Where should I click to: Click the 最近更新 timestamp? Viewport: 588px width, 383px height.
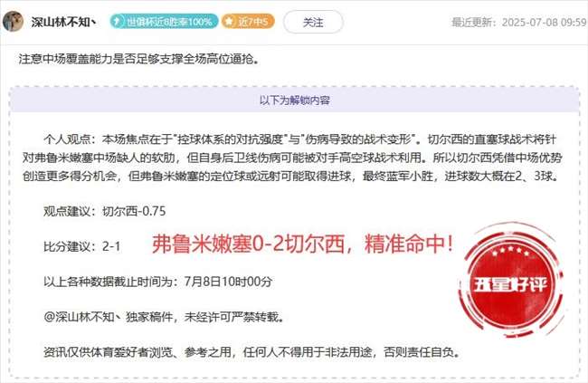[519, 22]
